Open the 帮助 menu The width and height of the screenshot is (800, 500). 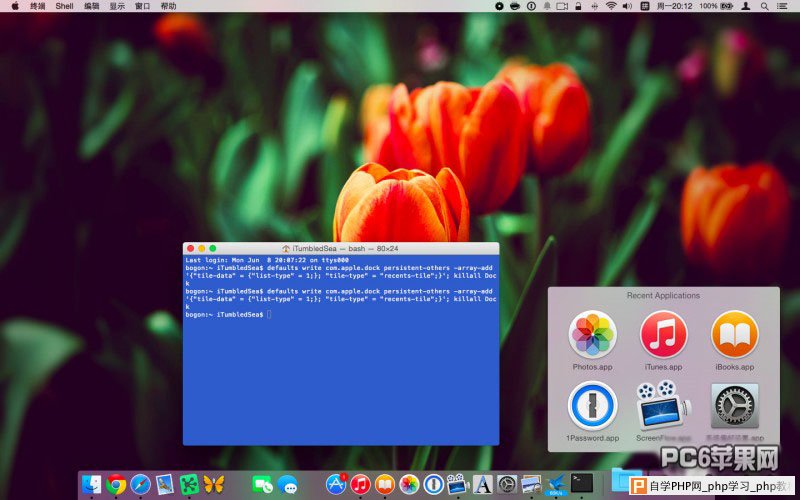click(168, 6)
